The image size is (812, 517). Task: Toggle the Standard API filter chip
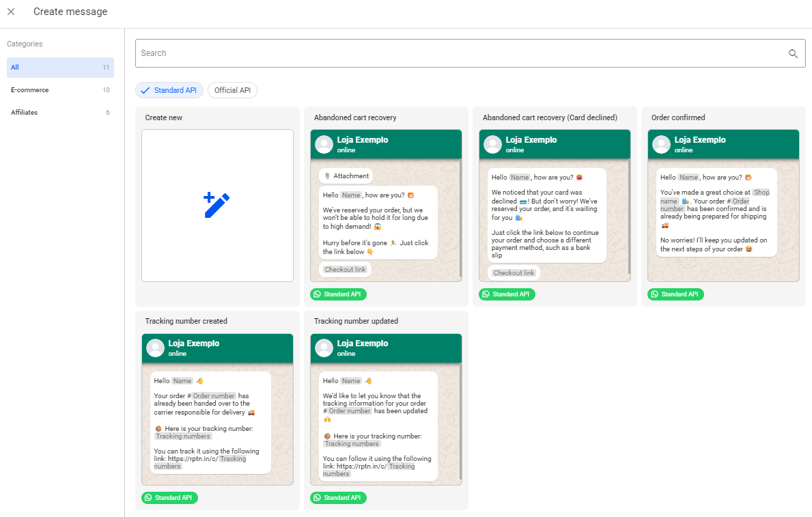click(x=169, y=90)
